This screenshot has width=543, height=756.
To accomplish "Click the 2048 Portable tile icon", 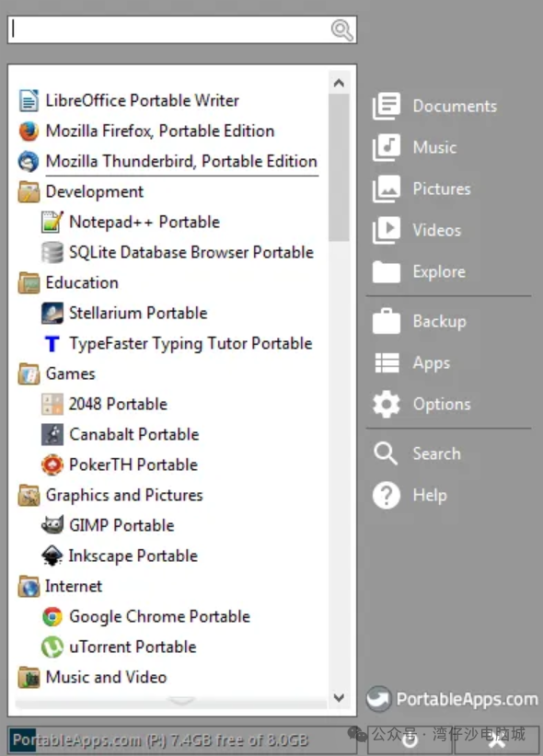I will (52, 404).
